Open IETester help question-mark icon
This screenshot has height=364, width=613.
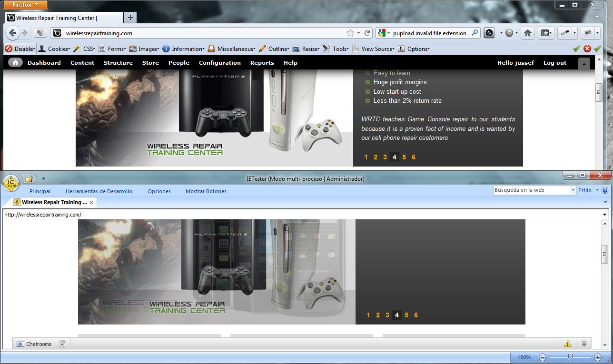(x=605, y=190)
